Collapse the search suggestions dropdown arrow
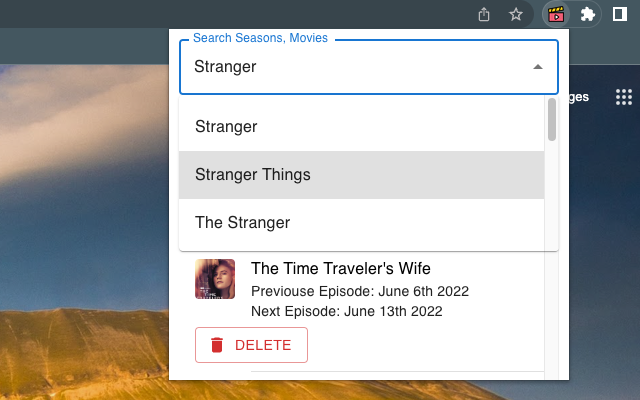Viewport: 640px width, 400px height. (x=537, y=67)
